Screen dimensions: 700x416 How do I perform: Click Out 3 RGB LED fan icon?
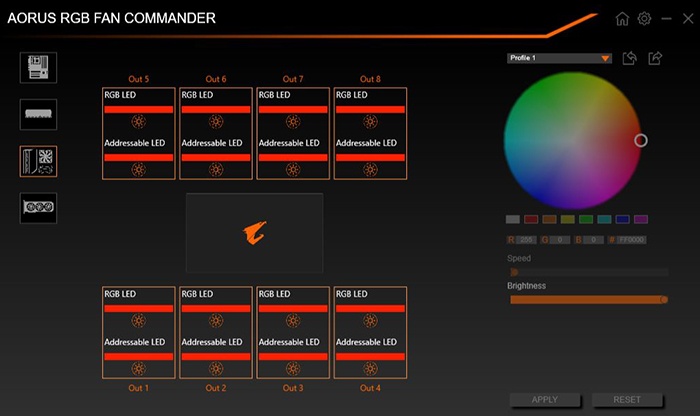coord(293,320)
